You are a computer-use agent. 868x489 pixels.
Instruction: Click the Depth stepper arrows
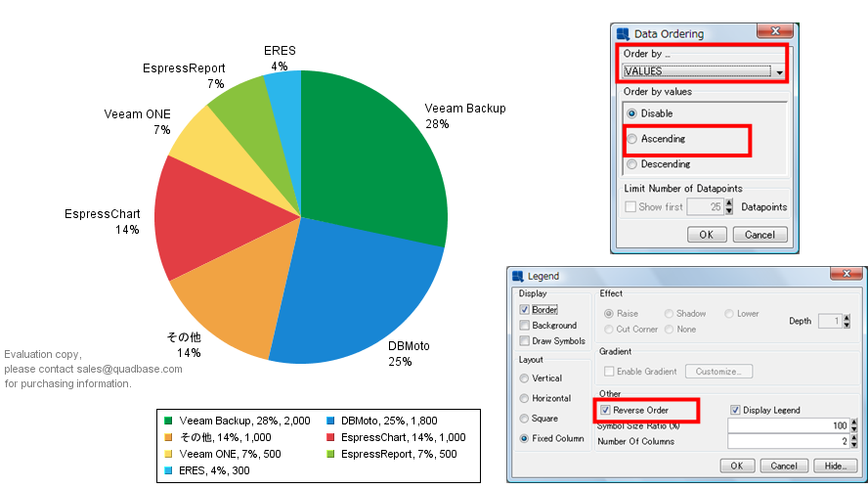point(846,321)
